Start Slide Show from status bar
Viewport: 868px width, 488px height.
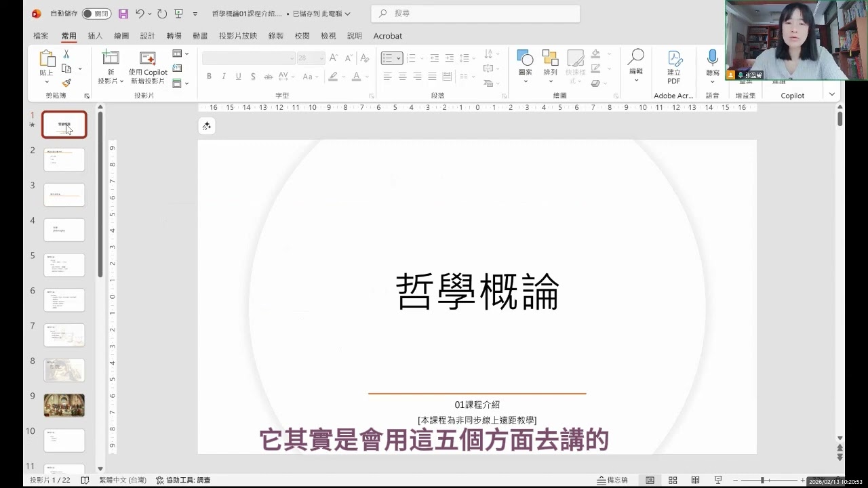(x=718, y=480)
